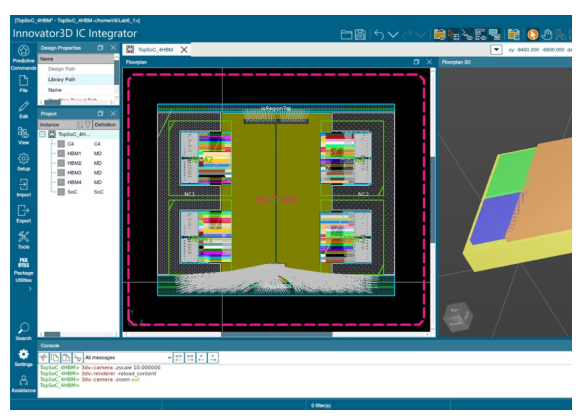Open the Search sidebar item
Viewport: 587px width, 420px height.
click(x=23, y=331)
